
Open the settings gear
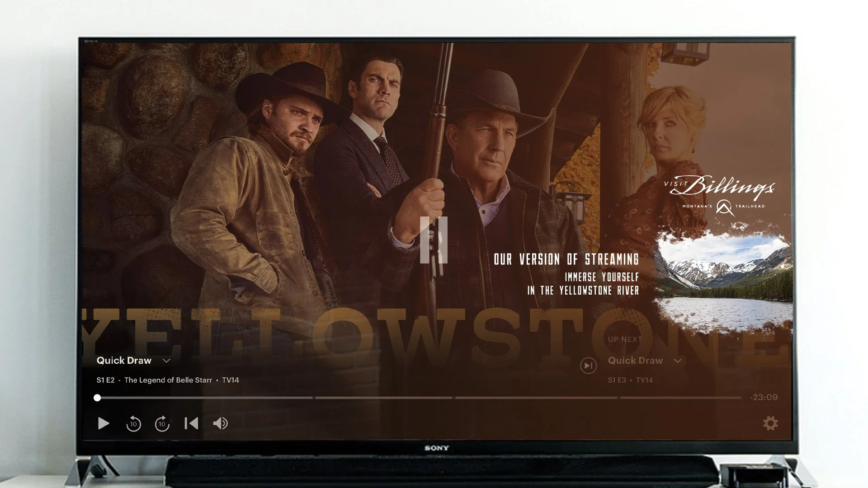coord(770,423)
